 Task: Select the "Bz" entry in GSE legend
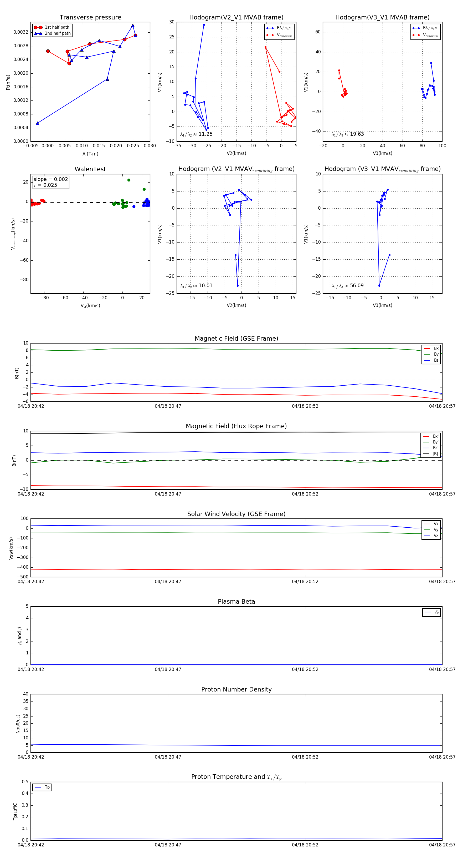pyautogui.click(x=431, y=360)
